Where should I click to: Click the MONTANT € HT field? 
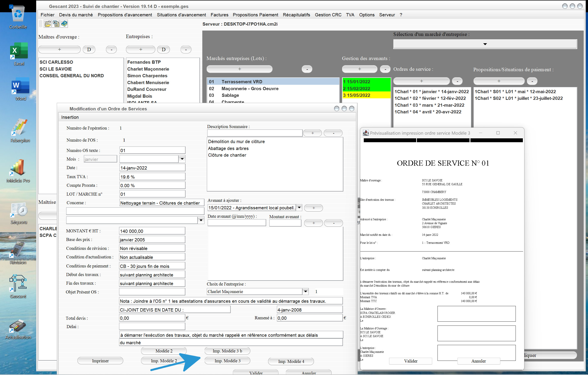click(152, 231)
